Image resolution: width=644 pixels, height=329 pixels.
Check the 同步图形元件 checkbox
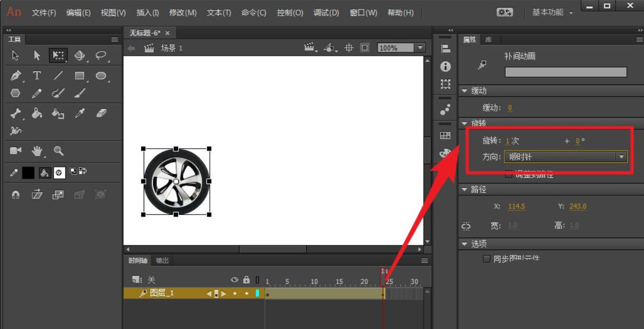pyautogui.click(x=487, y=258)
